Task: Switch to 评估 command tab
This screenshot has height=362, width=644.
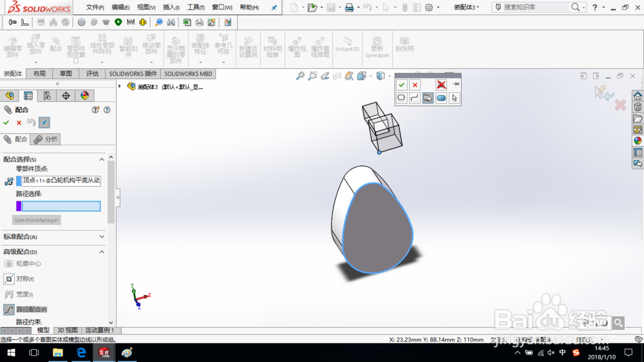Action: [92, 74]
